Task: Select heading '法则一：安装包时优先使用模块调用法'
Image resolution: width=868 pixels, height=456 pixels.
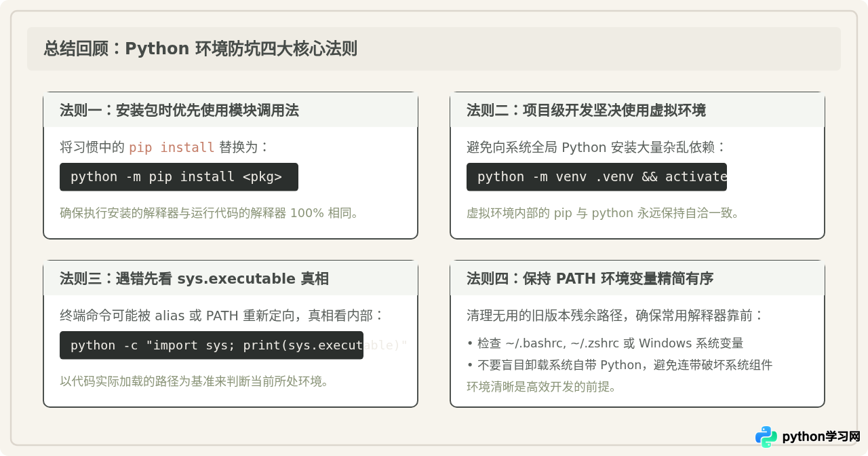Action: (179, 110)
